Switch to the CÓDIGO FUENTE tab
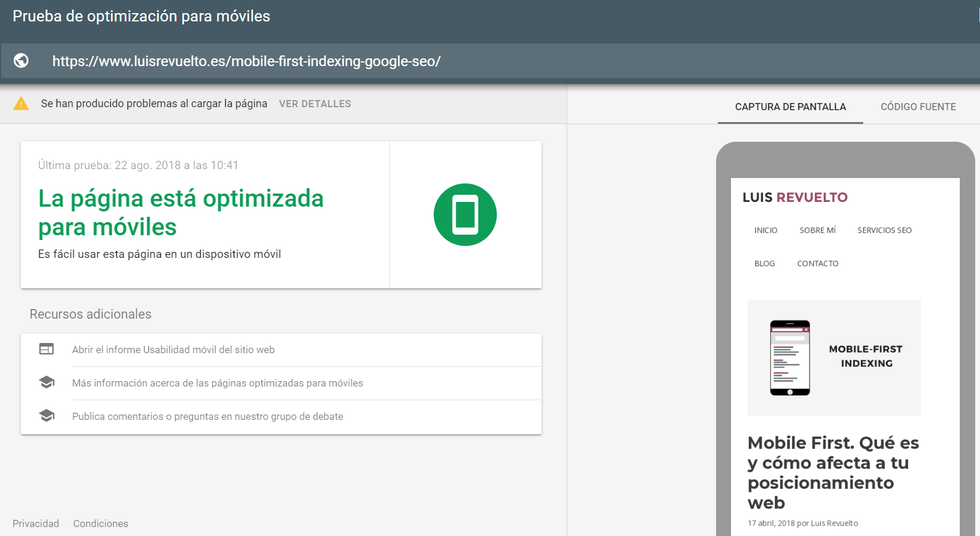This screenshot has width=980, height=536. pos(917,107)
